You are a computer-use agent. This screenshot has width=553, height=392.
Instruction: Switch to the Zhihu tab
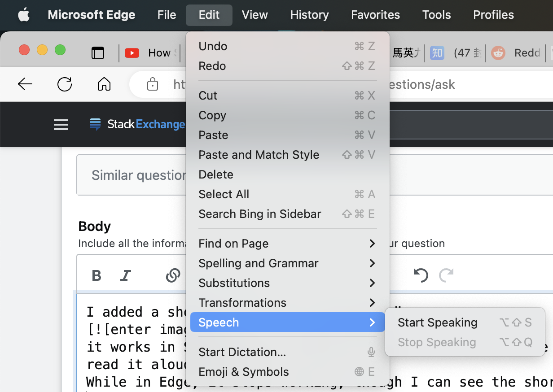tap(456, 53)
